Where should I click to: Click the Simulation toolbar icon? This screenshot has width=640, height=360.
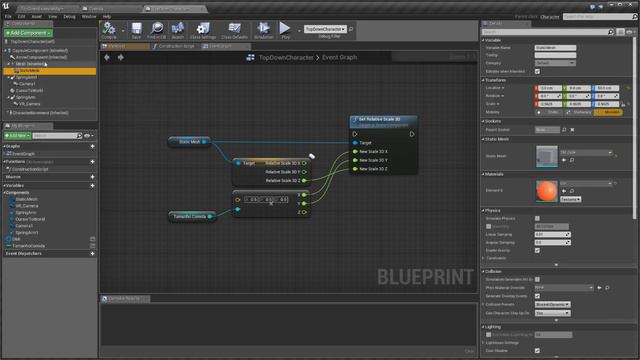tap(264, 28)
